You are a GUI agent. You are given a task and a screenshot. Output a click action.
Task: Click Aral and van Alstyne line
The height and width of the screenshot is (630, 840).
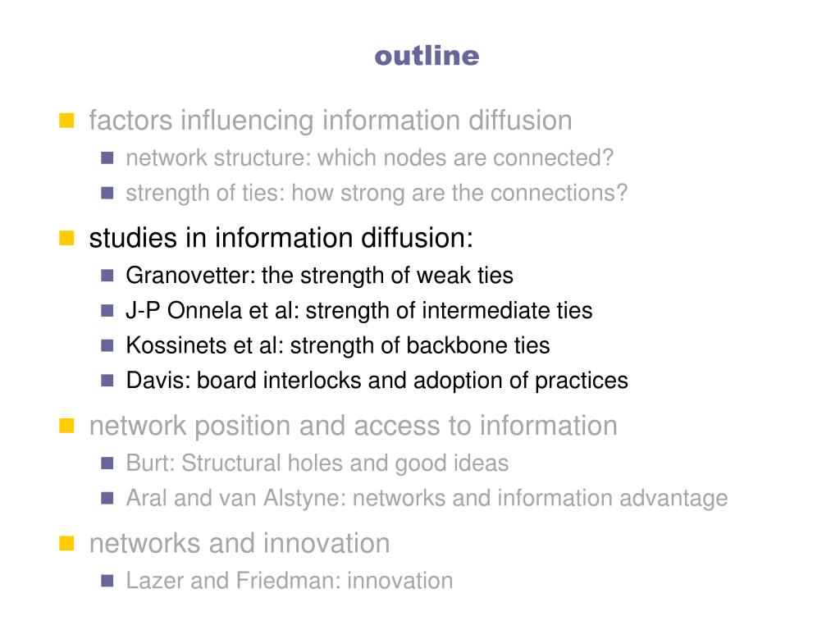(x=427, y=498)
